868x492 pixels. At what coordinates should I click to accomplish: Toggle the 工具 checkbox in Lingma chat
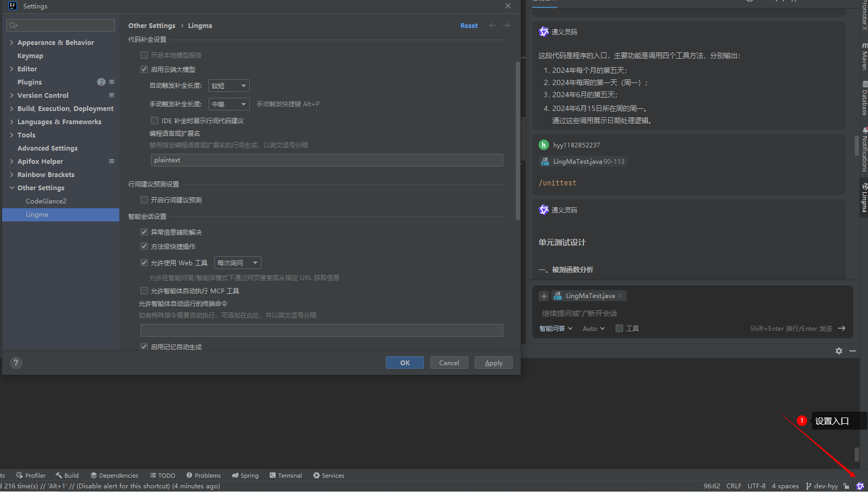point(619,328)
